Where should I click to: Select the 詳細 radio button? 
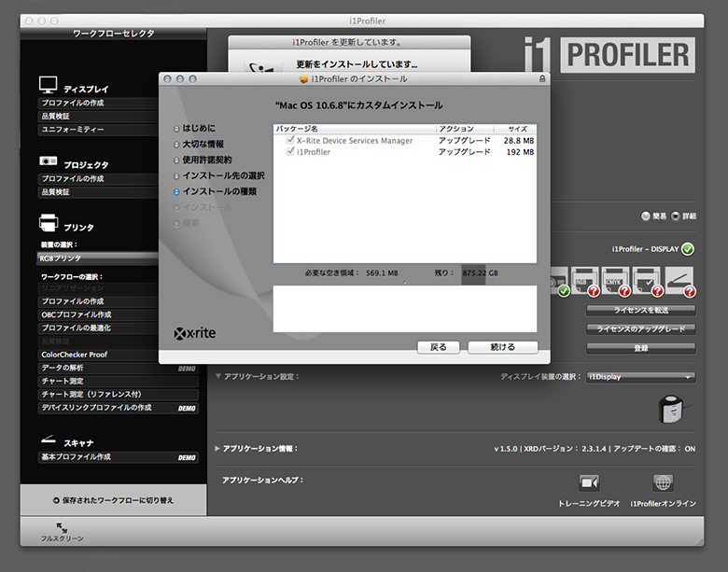pos(676,216)
